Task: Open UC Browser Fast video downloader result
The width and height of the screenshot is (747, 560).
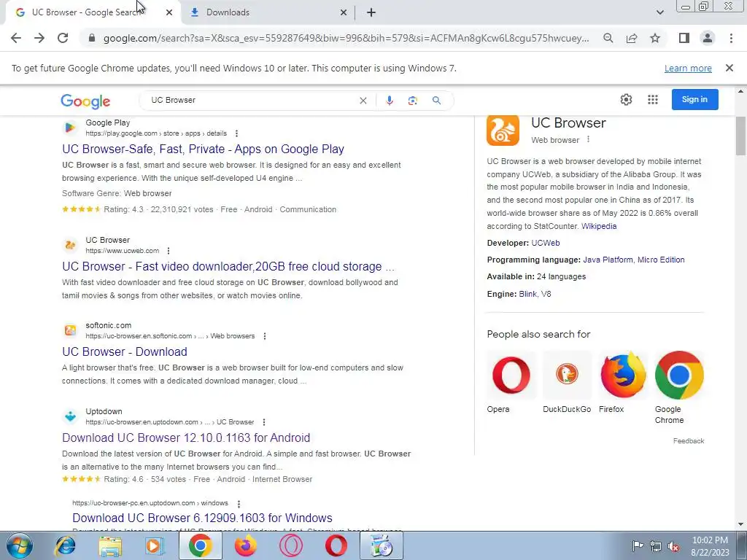Action: click(228, 267)
